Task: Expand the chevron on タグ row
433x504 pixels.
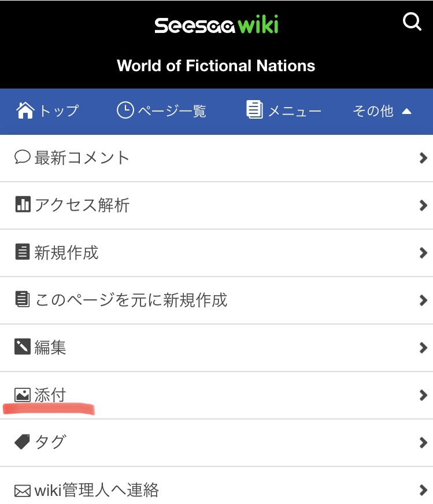Action: tap(423, 443)
